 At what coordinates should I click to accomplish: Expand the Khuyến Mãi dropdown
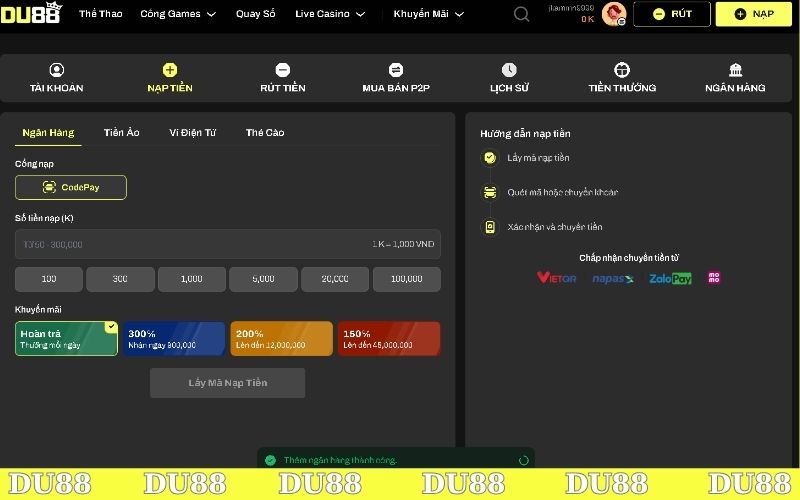pos(429,14)
